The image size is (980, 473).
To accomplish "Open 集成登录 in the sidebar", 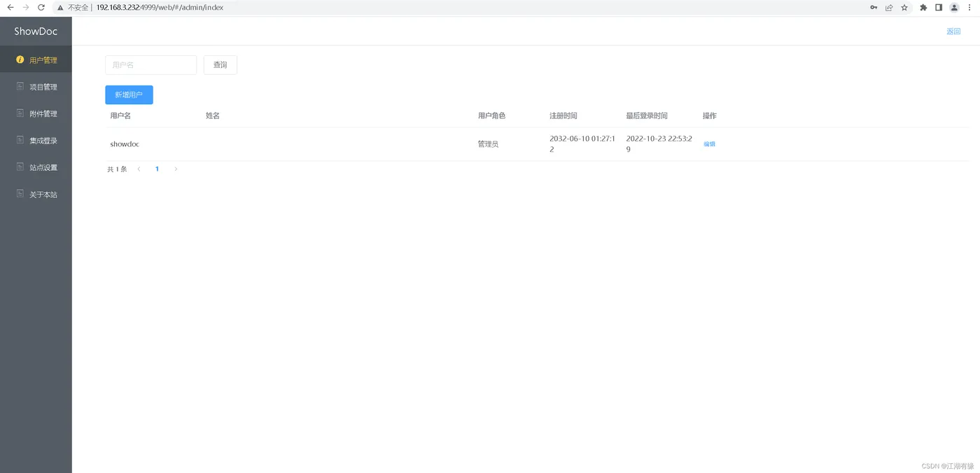I will pyautogui.click(x=36, y=141).
